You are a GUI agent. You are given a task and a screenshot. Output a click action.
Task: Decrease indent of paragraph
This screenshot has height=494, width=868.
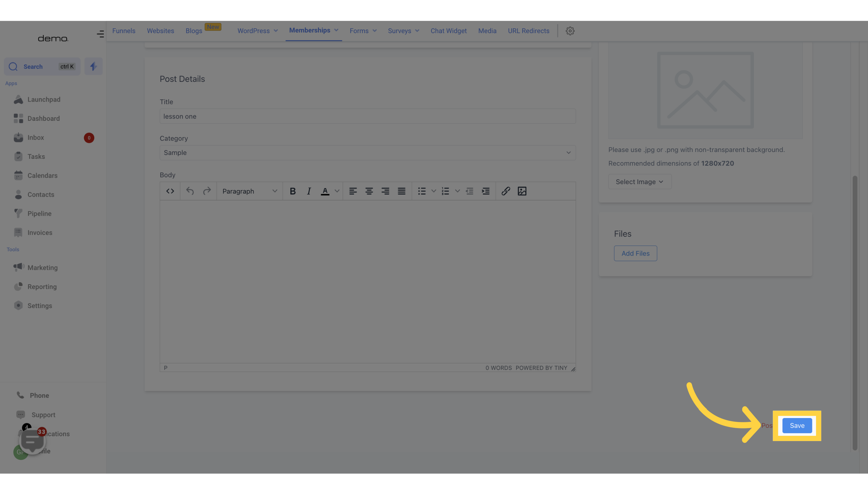(470, 191)
